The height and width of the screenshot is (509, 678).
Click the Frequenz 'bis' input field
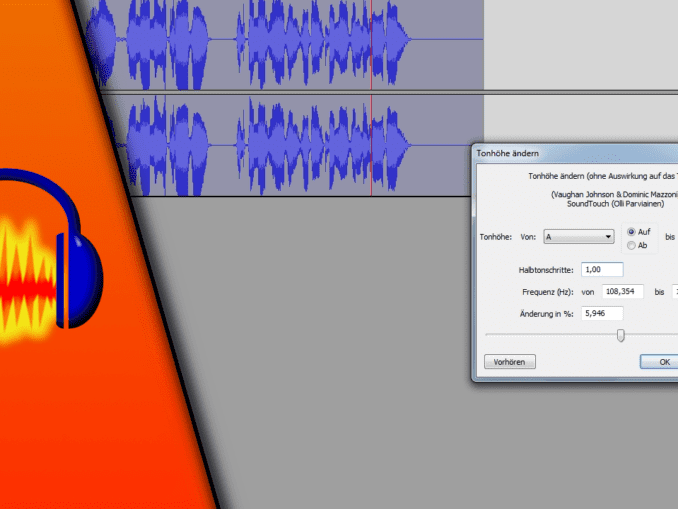pyautogui.click(x=674, y=291)
